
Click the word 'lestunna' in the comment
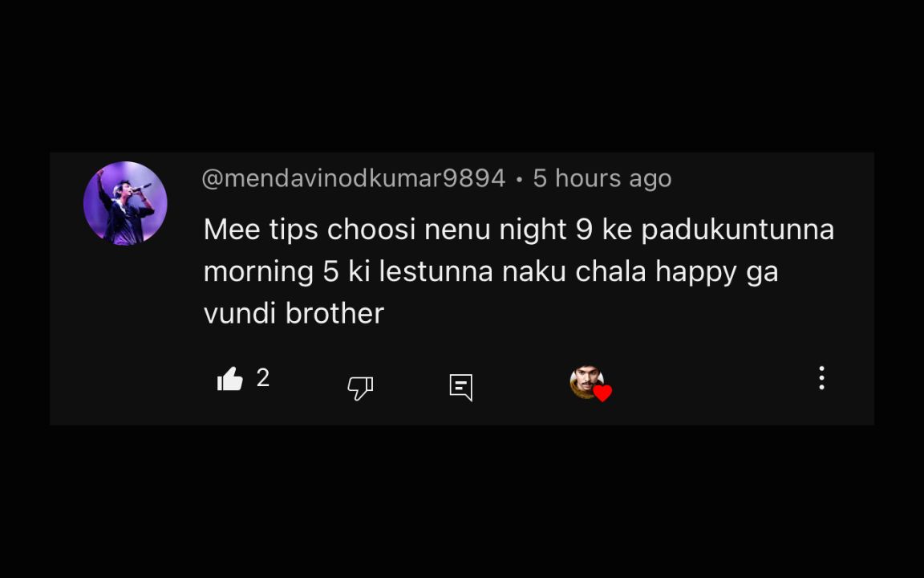tap(436, 272)
